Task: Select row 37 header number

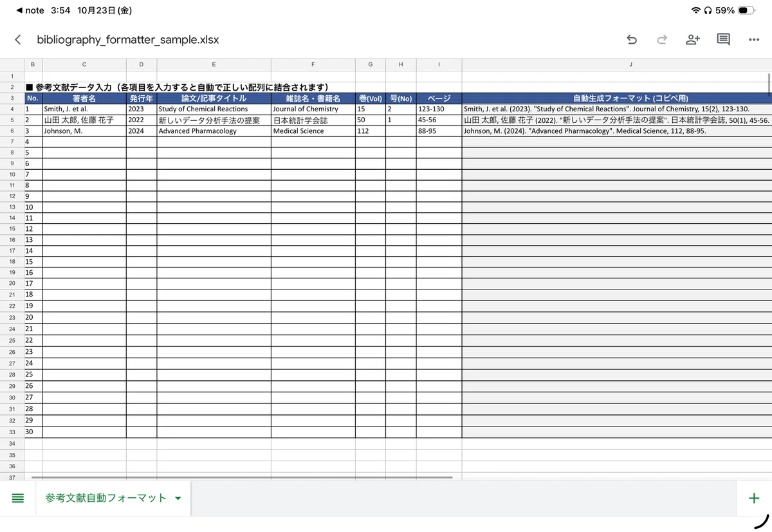Action: point(12,477)
